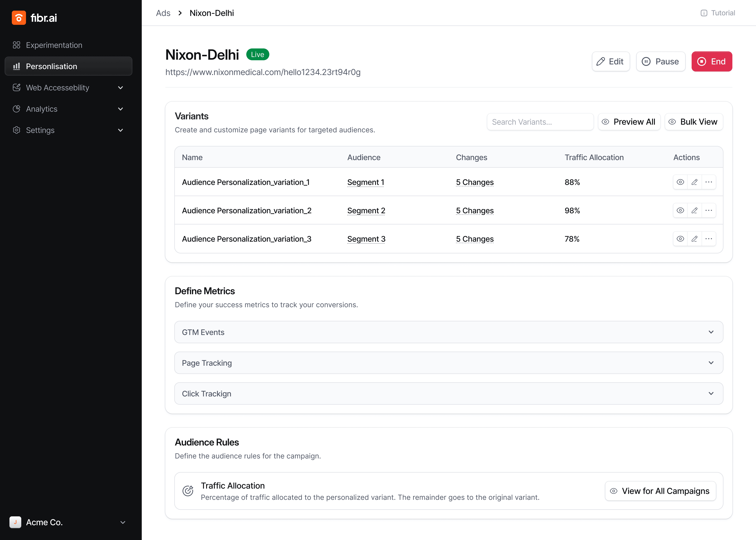Open more options for variation_2
Screen dimensions: 756x540
[708, 210]
